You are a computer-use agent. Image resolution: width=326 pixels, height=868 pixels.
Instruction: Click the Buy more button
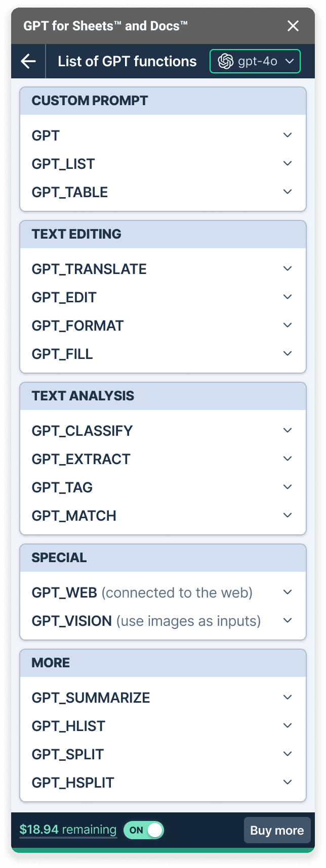[x=277, y=830]
